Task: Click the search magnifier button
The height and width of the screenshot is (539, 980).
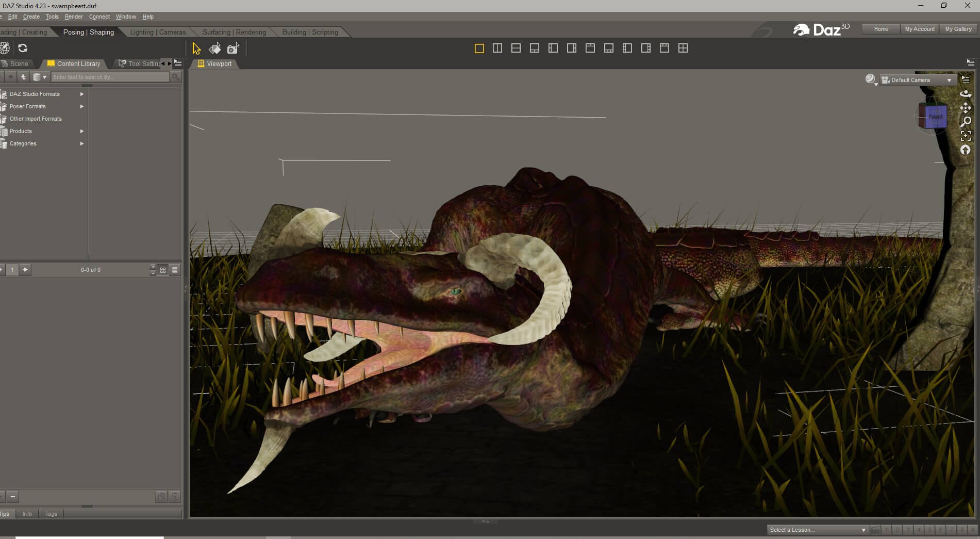Action: 176,77
